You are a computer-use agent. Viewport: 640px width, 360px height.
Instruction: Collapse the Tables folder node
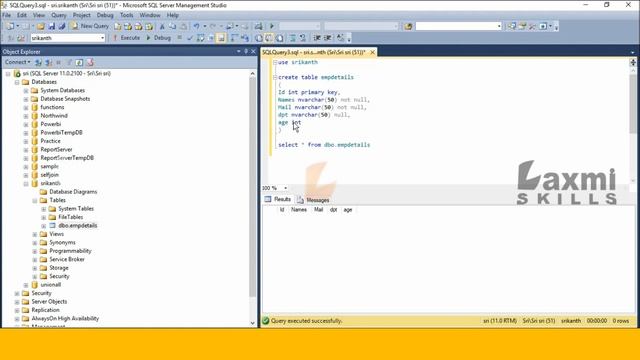pyautogui.click(x=35, y=200)
